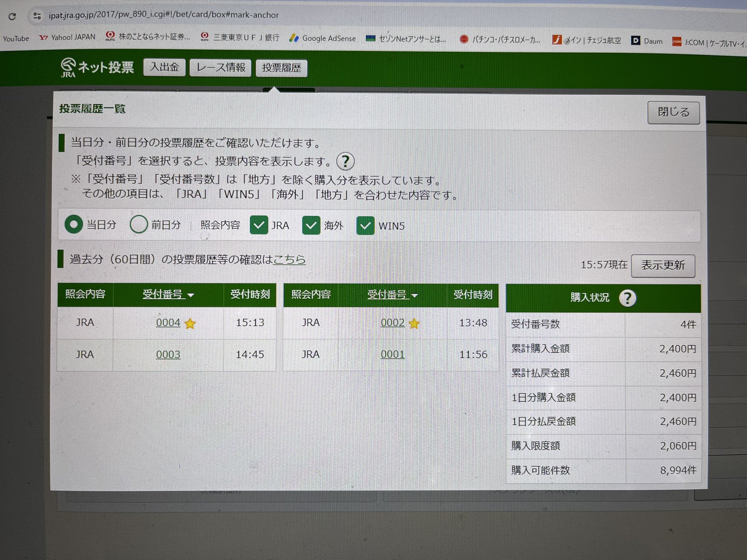Screen dimensions: 747x560
Task: Click the JRA ネット投票 logo
Action: 97,67
